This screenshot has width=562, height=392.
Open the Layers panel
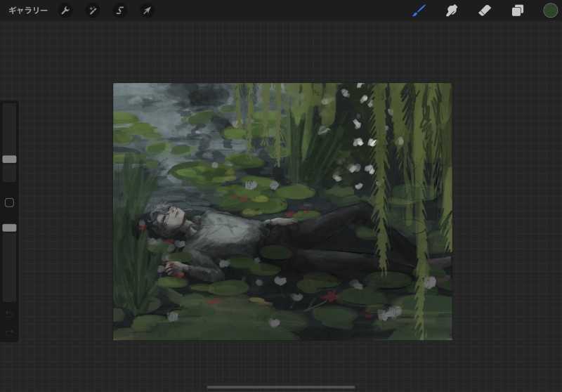pyautogui.click(x=517, y=11)
